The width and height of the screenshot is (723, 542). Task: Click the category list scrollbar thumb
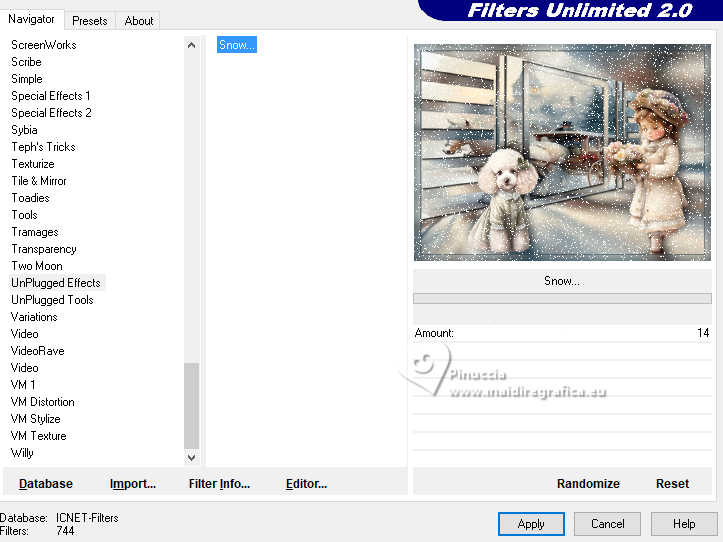[191, 405]
